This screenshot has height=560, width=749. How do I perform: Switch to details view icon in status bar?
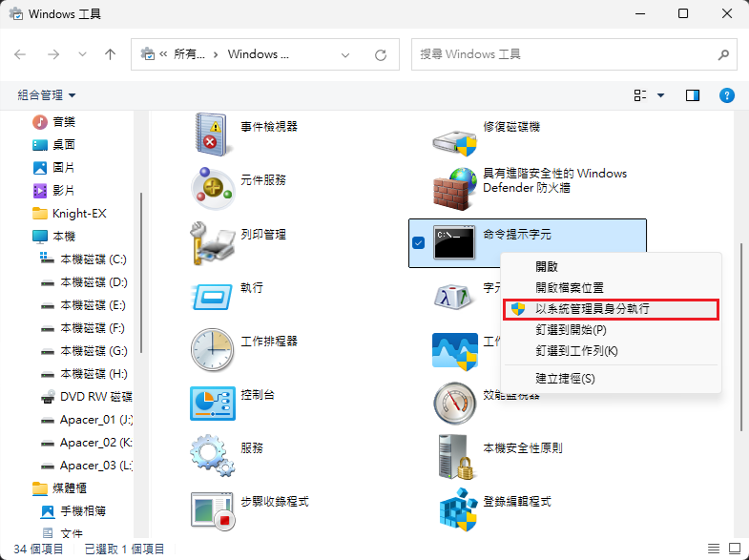[714, 549]
